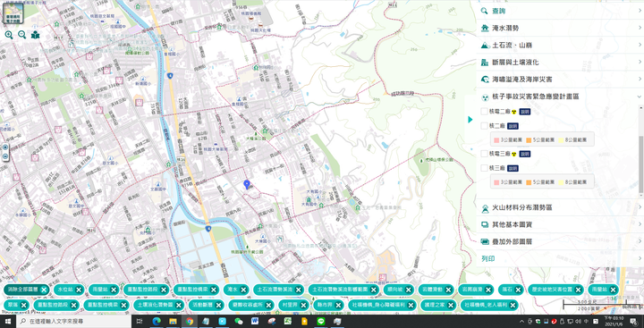Collapse 核子事故災害緊急應變計畫區 chevron

(640, 97)
